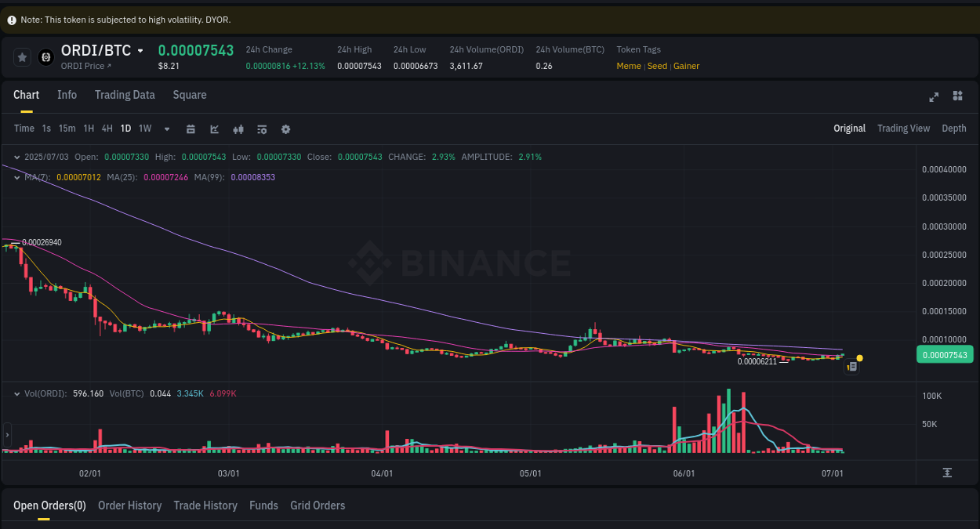980x529 pixels.
Task: Select the 1W timeframe
Action: 144,129
